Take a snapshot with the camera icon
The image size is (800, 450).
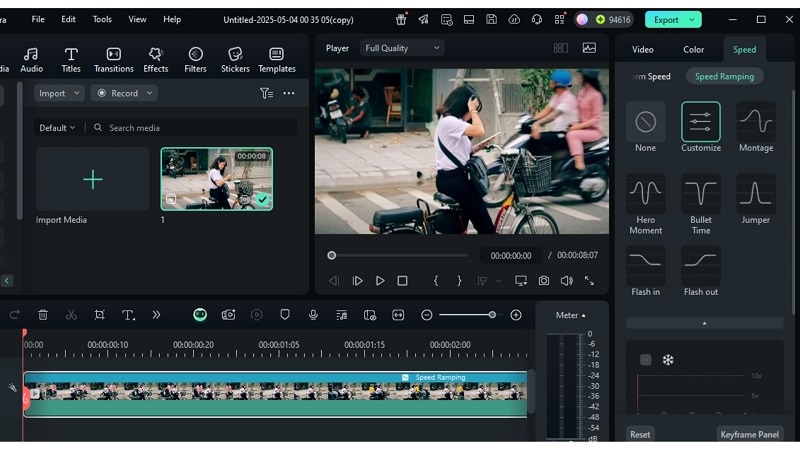point(544,281)
